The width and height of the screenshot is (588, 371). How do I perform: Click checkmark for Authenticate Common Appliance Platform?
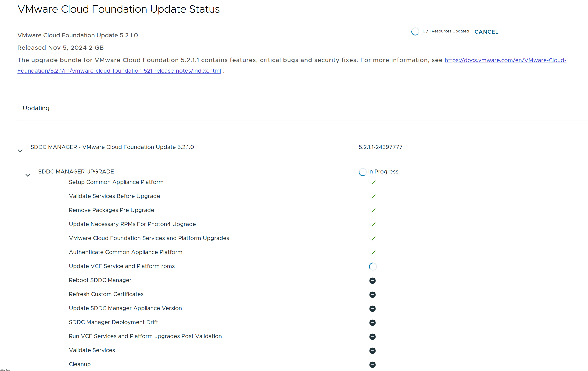[x=372, y=252]
